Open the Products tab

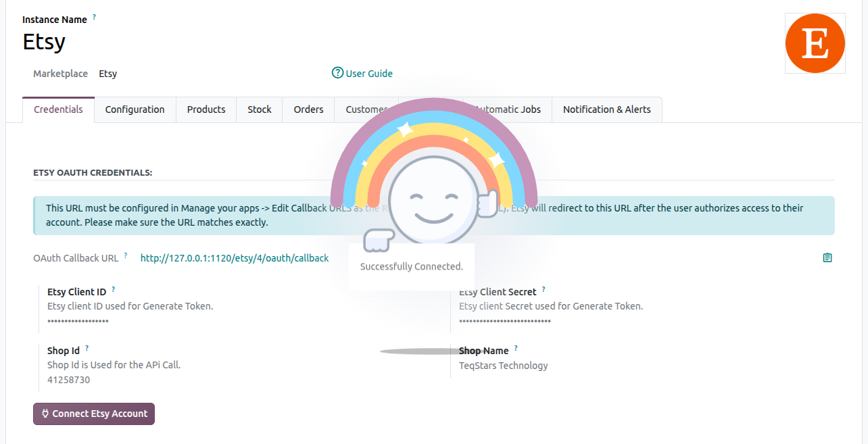click(206, 109)
